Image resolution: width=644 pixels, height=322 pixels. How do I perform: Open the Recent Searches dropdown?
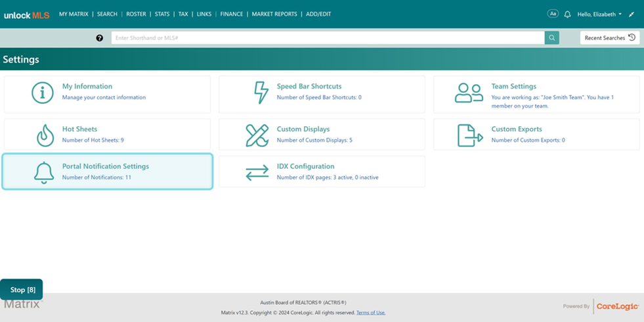pyautogui.click(x=610, y=38)
